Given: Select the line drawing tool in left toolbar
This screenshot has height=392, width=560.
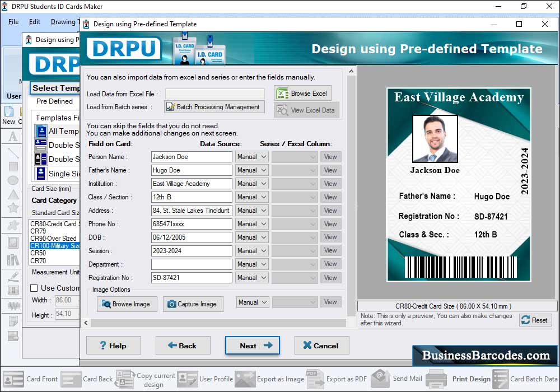Looking at the screenshot, I should [x=13, y=152].
